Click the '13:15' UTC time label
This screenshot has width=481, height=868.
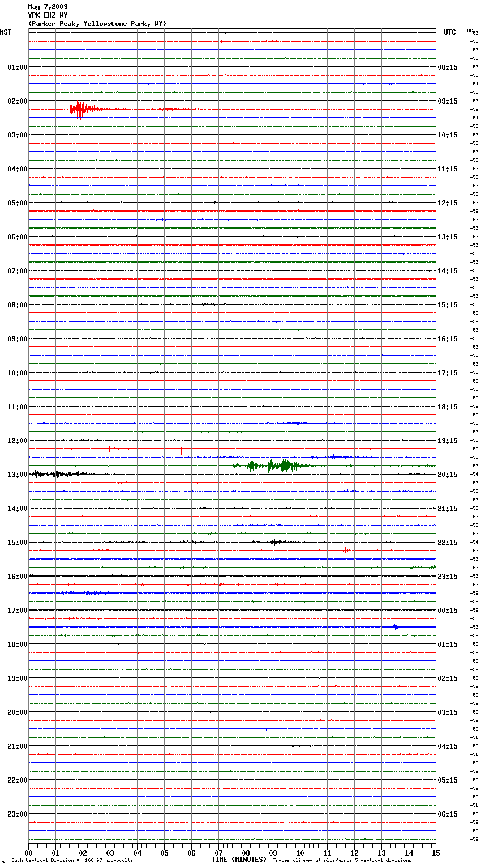(448, 237)
